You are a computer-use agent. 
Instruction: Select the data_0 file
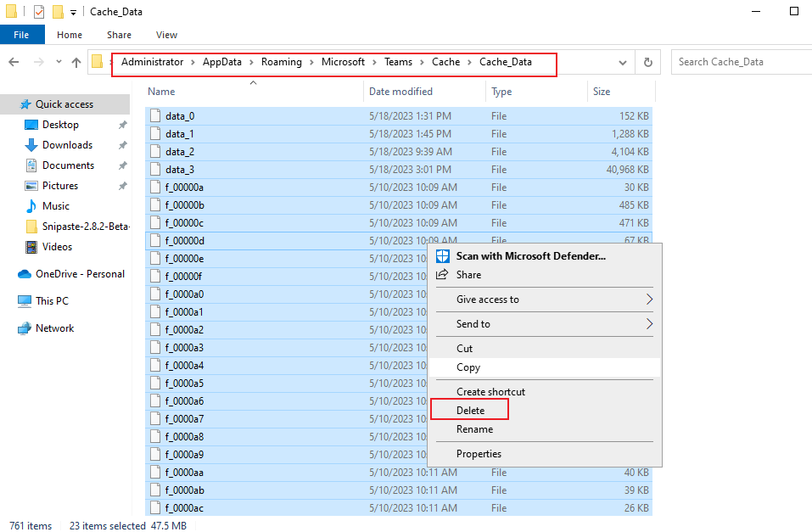point(399,116)
